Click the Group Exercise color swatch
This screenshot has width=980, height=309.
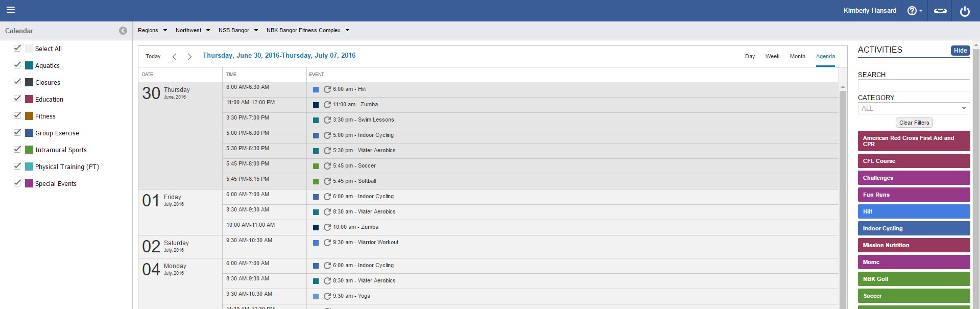(29, 133)
